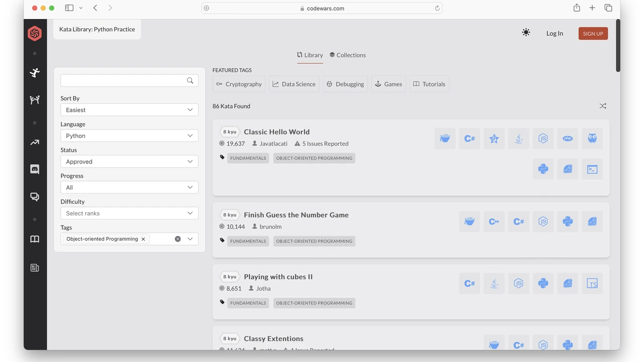Select PHP icon on Classic Hello World
This screenshot has width=644, height=362.
(x=568, y=138)
